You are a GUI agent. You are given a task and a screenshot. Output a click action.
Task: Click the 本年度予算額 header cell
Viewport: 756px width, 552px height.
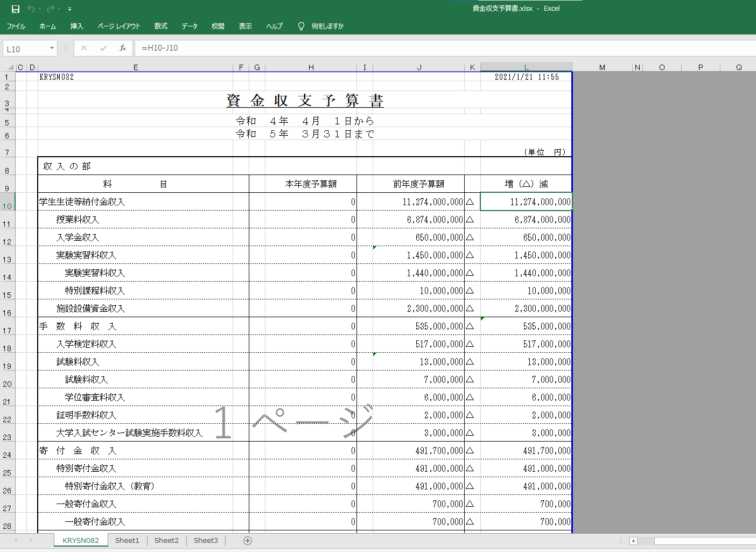click(x=311, y=184)
